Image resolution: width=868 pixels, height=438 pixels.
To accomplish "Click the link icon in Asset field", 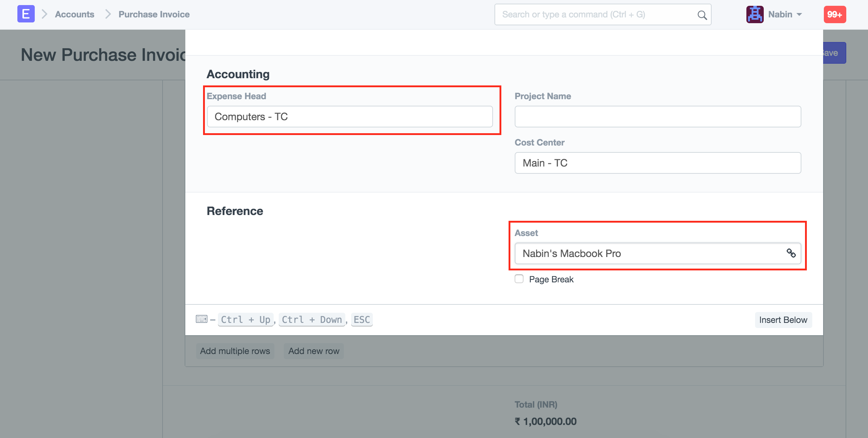I will coord(791,253).
